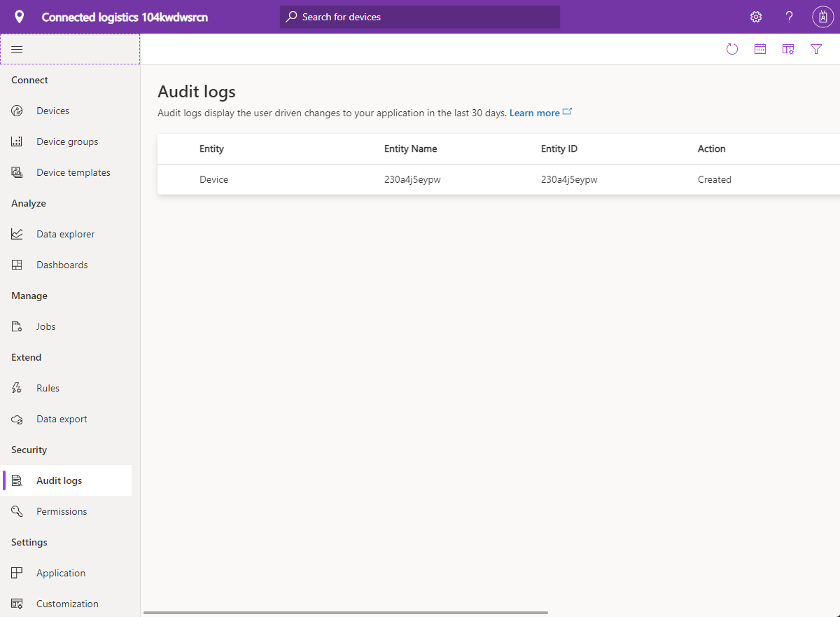Collapse the navigation pane with hamburger
This screenshot has width=840, height=617.
pyautogui.click(x=17, y=49)
